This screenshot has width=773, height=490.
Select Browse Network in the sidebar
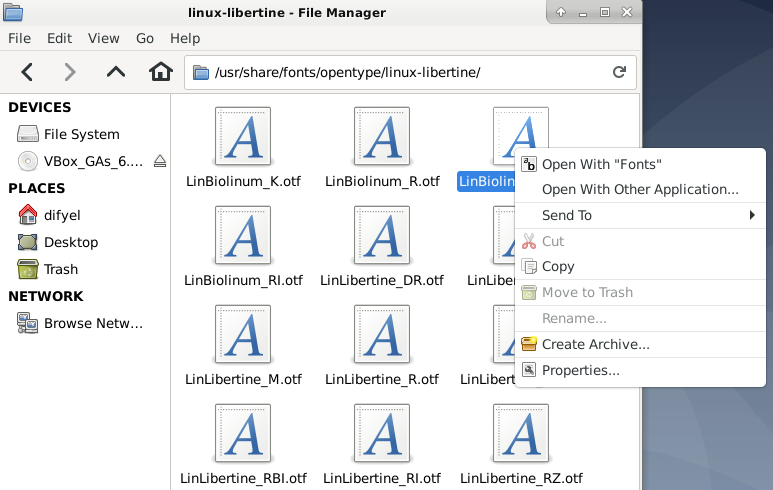click(80, 323)
